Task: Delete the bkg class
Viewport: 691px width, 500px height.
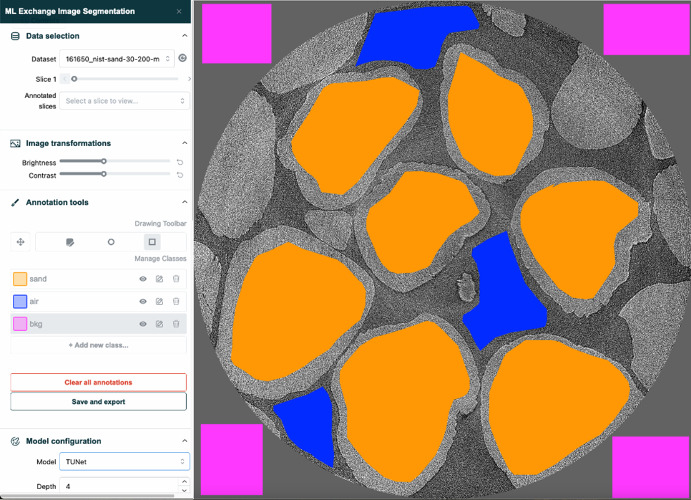Action: point(176,324)
